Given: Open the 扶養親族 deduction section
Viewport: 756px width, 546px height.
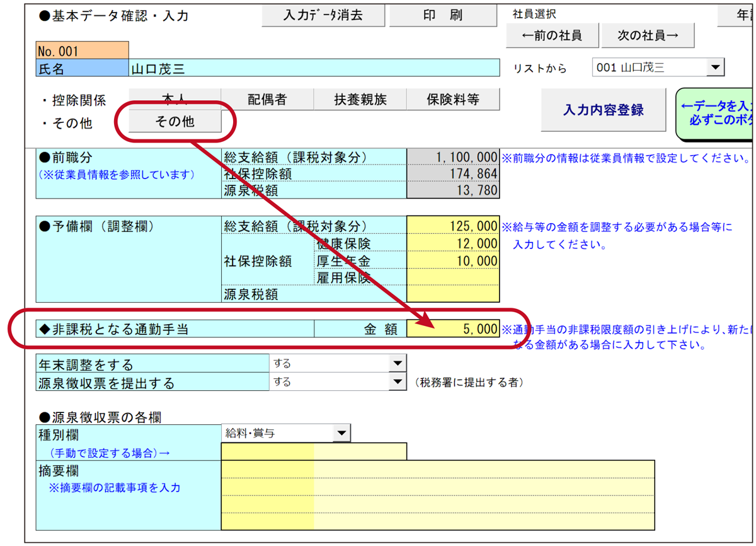Looking at the screenshot, I should pyautogui.click(x=360, y=99).
